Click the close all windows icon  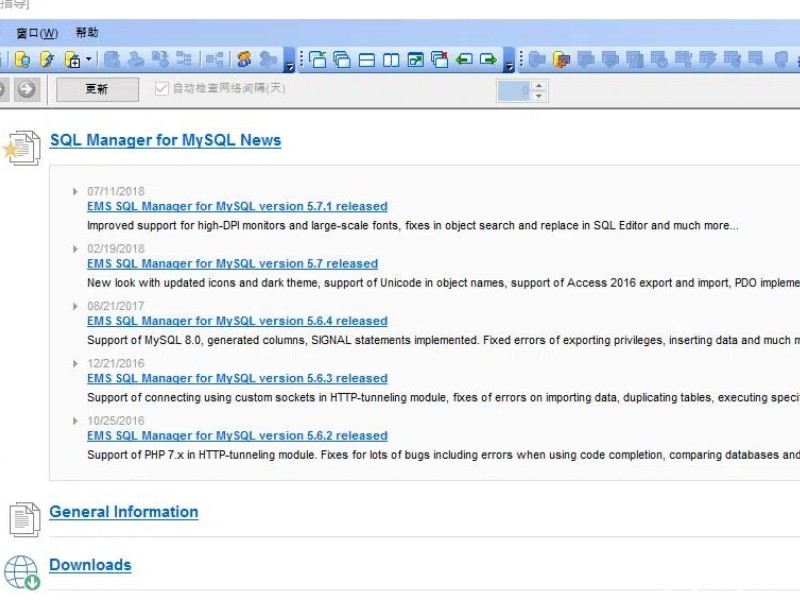point(440,60)
